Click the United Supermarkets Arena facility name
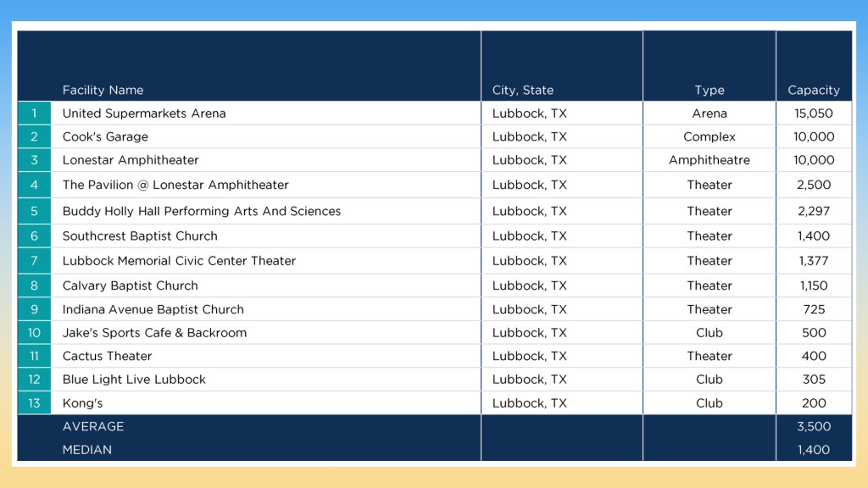The height and width of the screenshot is (488, 868). coord(144,114)
